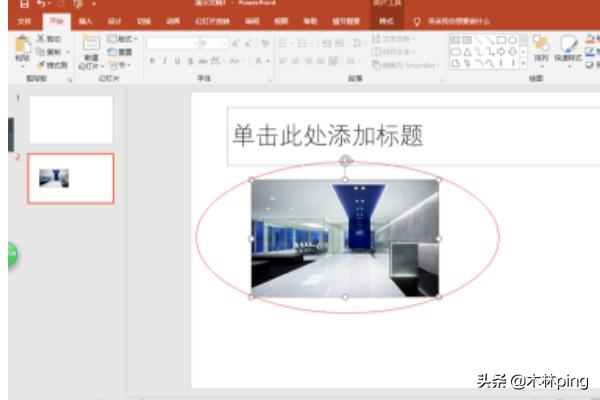This screenshot has width=600, height=400.
Task: Click the increase indent icon
Action: (x=339, y=43)
